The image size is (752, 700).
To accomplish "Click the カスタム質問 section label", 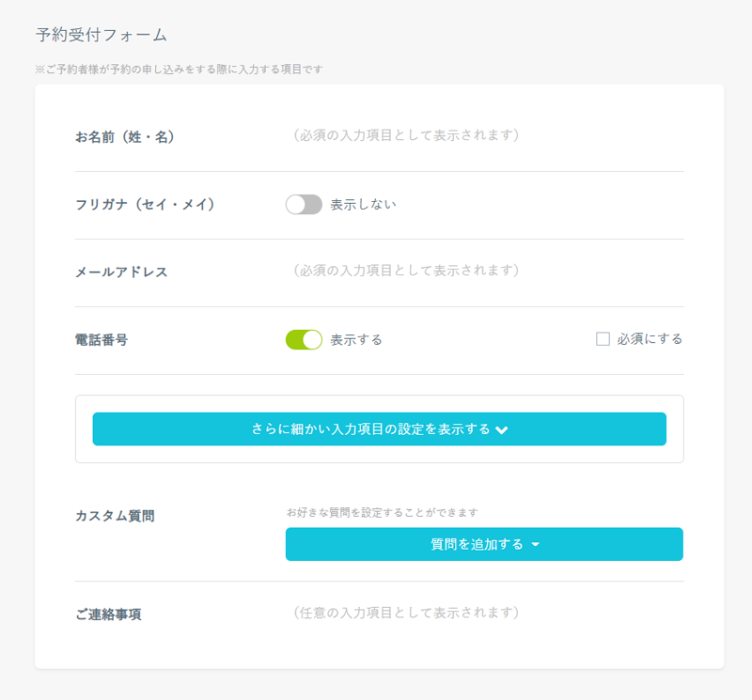I will [x=115, y=516].
